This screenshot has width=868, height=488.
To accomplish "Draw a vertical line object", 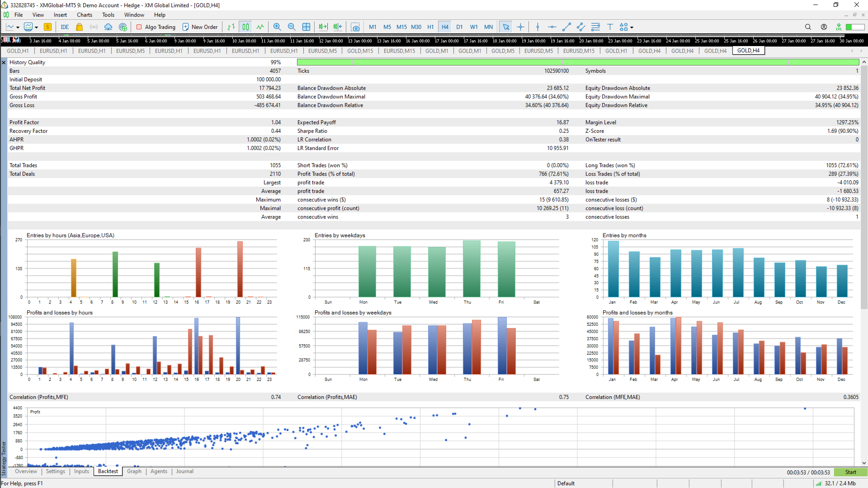I will (538, 27).
